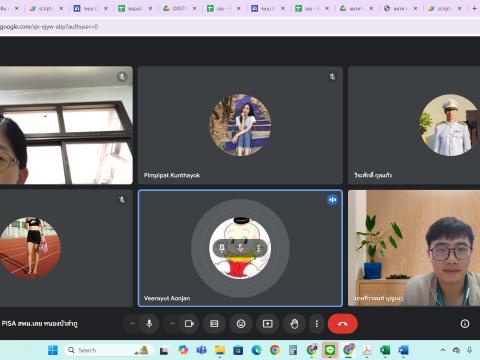Pin Veerayut Aonjan's tile
Viewport: 480px width, 360px height.
point(221,248)
